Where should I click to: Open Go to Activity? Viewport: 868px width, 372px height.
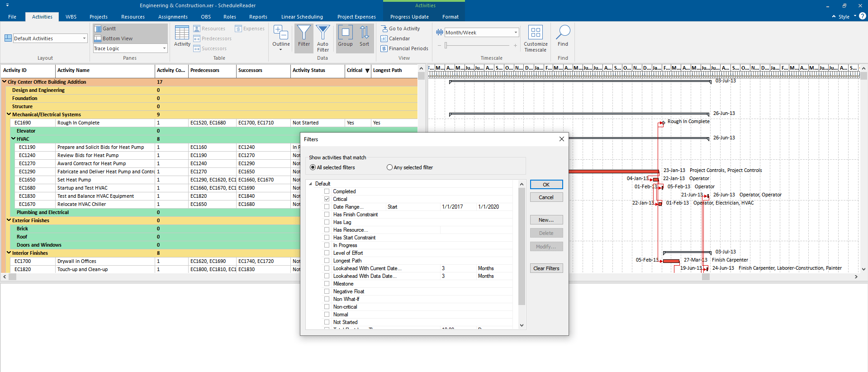(400, 29)
